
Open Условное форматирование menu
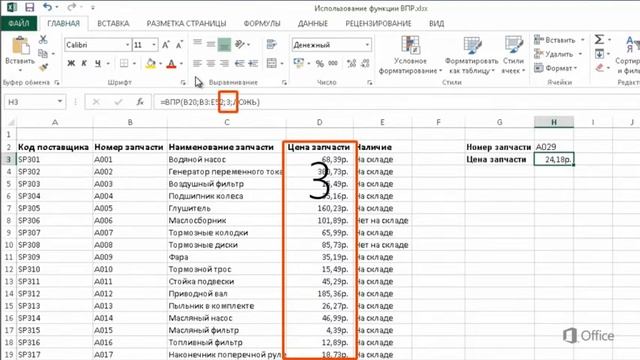[410, 55]
